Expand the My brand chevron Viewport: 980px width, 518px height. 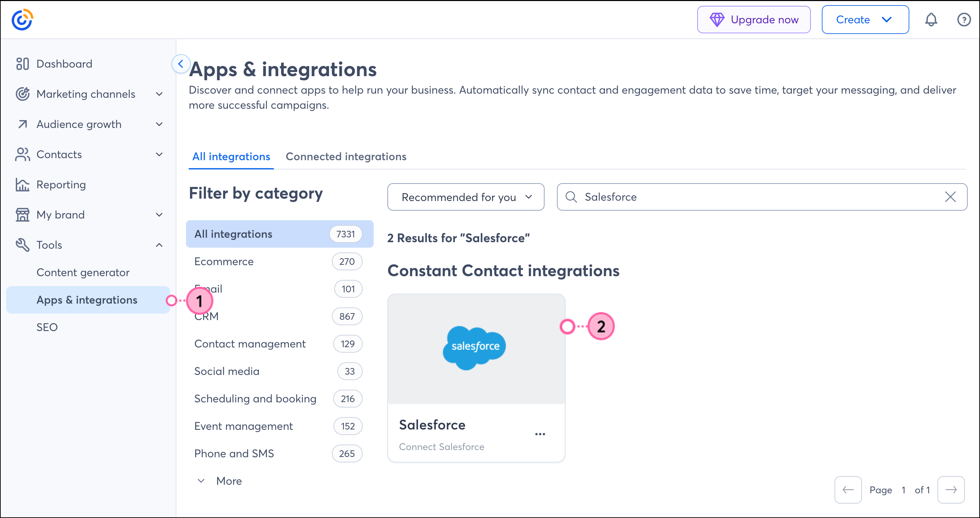click(x=160, y=214)
